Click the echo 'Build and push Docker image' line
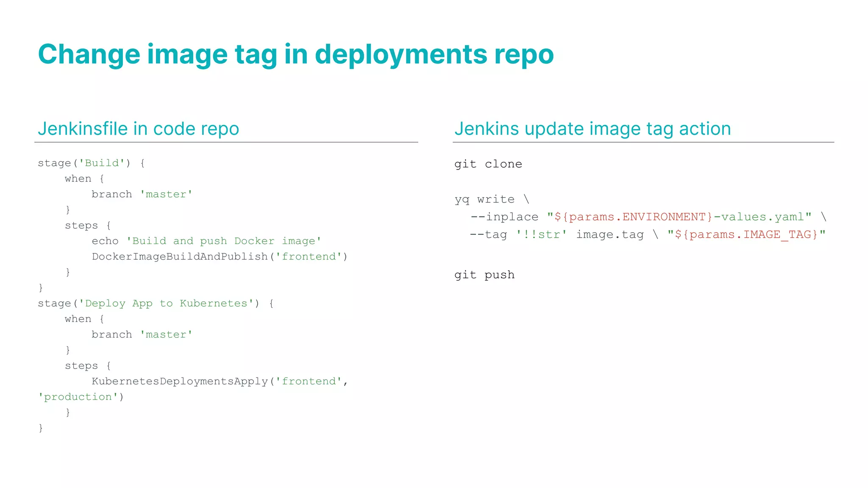The height and width of the screenshot is (488, 868). [207, 241]
